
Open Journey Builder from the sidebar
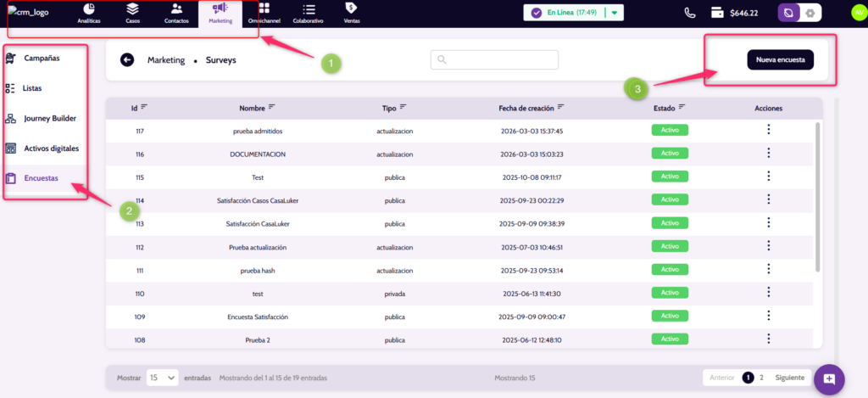pyautogui.click(x=52, y=118)
